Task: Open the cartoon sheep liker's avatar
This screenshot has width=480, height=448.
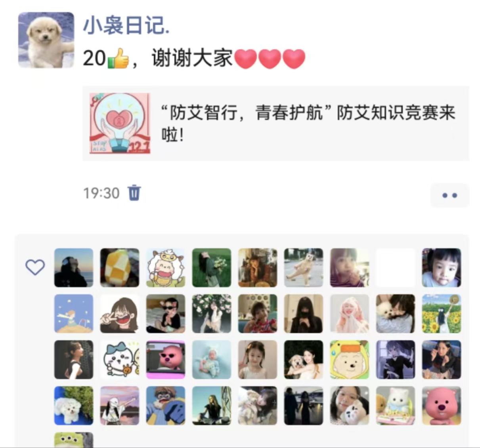Action: [166, 268]
